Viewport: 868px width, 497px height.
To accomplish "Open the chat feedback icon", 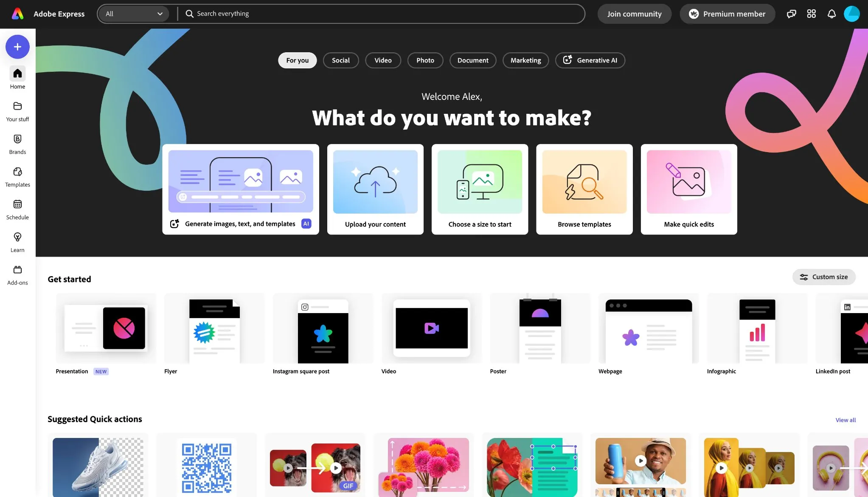I will click(x=791, y=14).
